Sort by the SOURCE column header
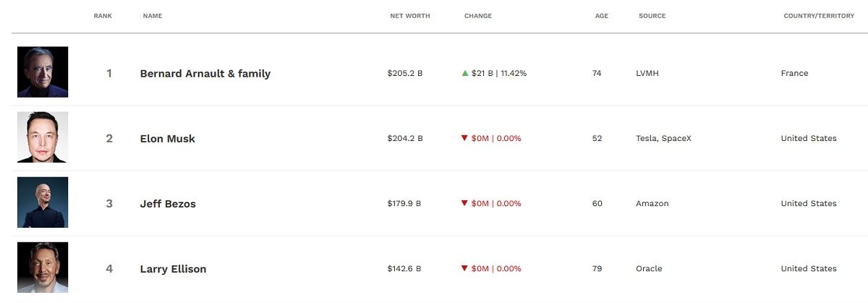This screenshot has height=303, width=868. coord(652,16)
